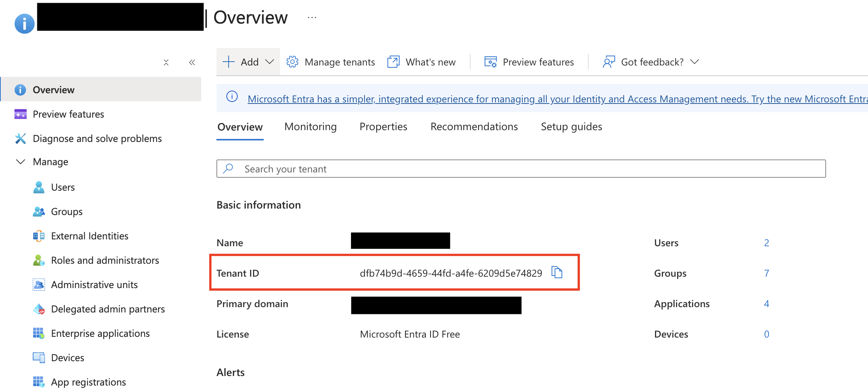The width and height of the screenshot is (868, 392).
Task: Open Users count link showing 2
Action: [767, 243]
